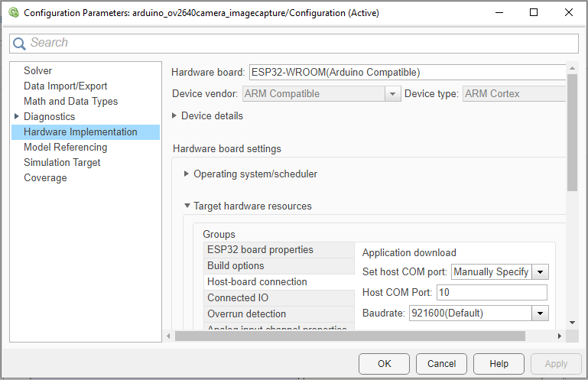Select Solver in the left pane

tap(38, 70)
